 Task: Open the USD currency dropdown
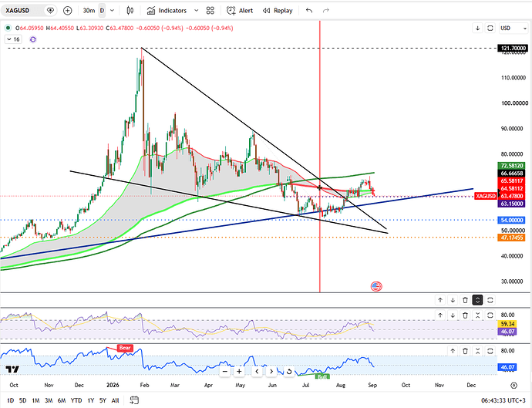point(513,29)
